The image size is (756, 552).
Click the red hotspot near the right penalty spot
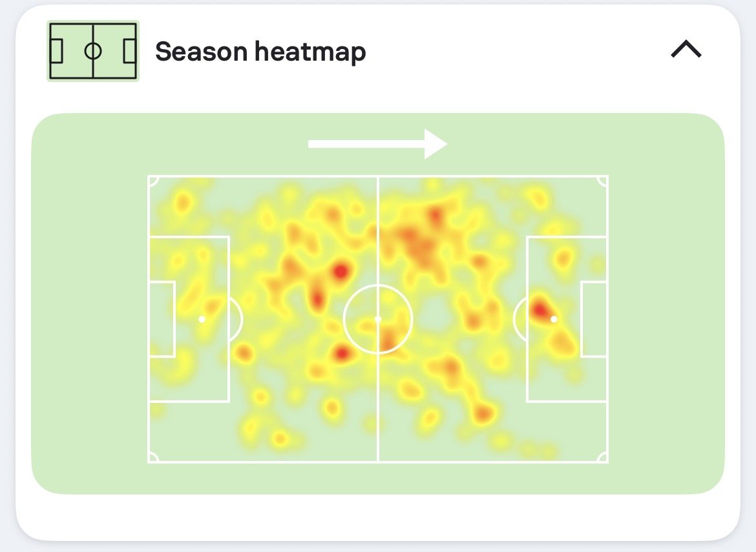(x=540, y=307)
